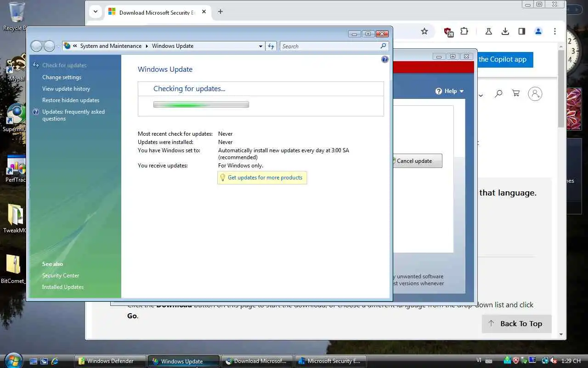The height and width of the screenshot is (368, 588).
Task: Select the PerfTrack desktop shortcut
Action: pos(15,169)
